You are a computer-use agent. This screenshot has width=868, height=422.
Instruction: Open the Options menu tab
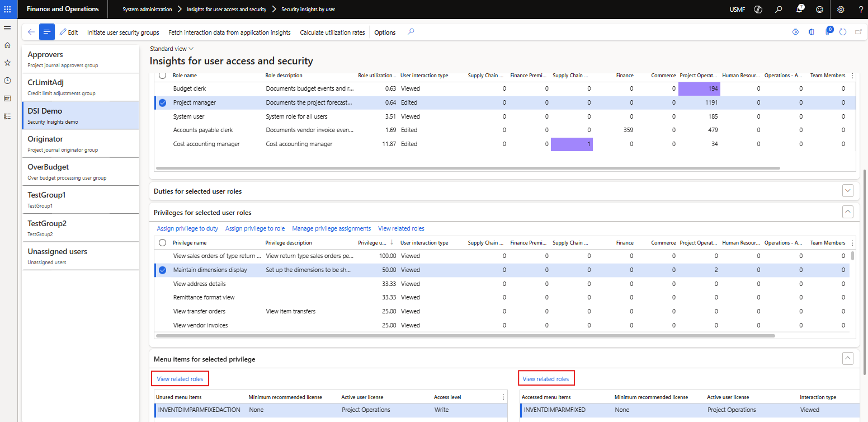pyautogui.click(x=385, y=32)
